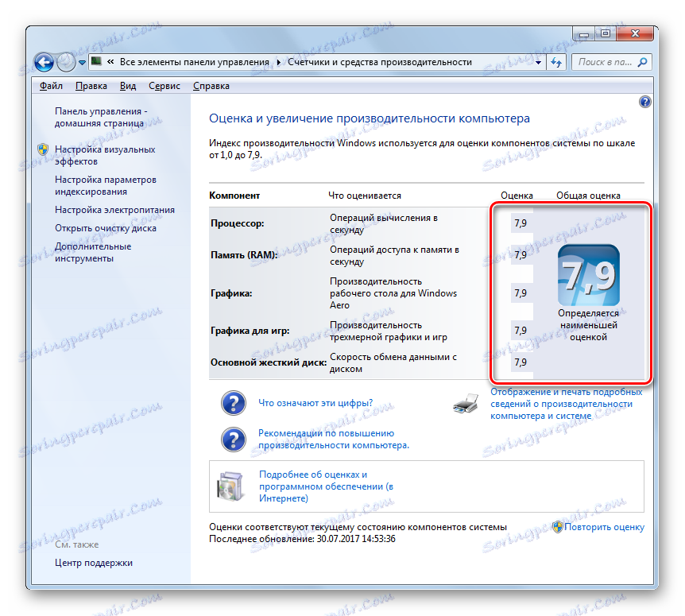Open recent pages dropdown next to navigation arrows
685x616 pixels.
click(82, 63)
